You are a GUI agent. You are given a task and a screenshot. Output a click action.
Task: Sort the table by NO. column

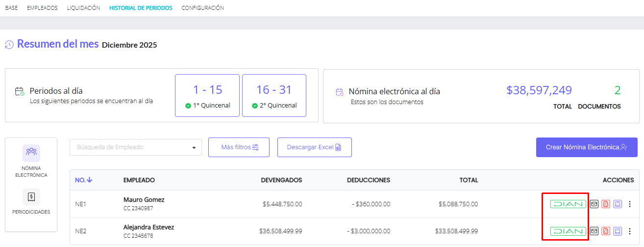(x=84, y=180)
